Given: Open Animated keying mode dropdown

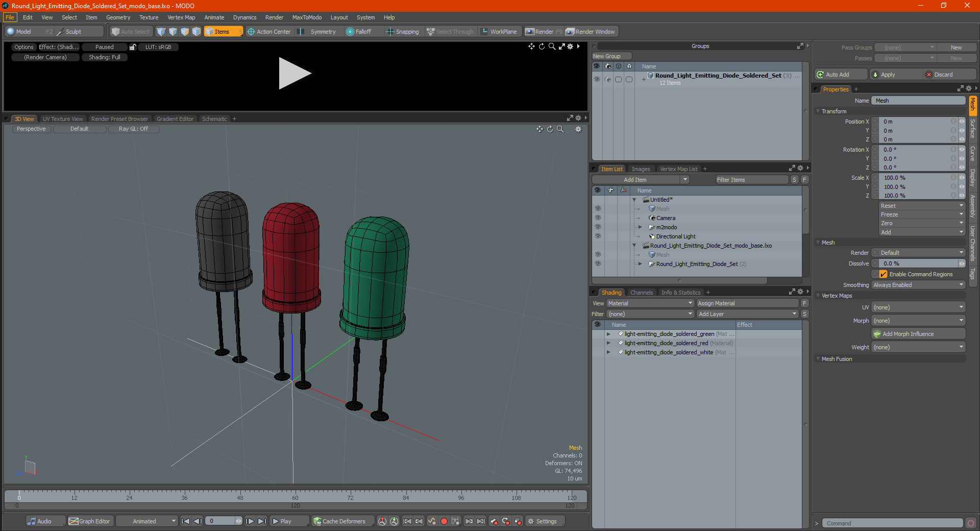Looking at the screenshot, I should pos(147,521).
